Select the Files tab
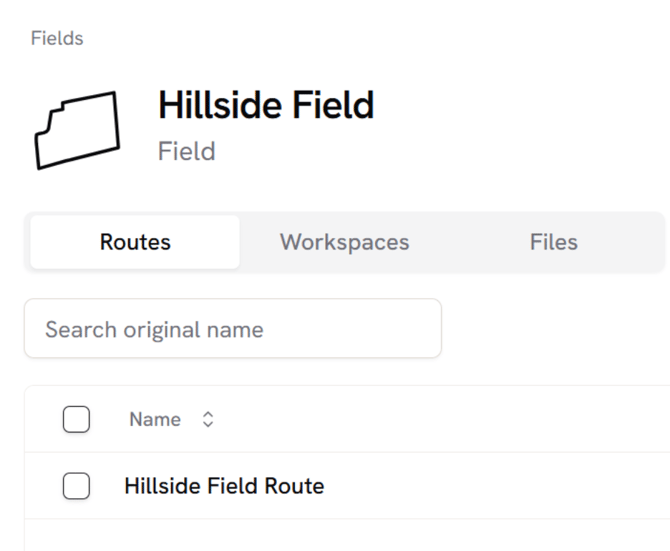 (x=553, y=242)
